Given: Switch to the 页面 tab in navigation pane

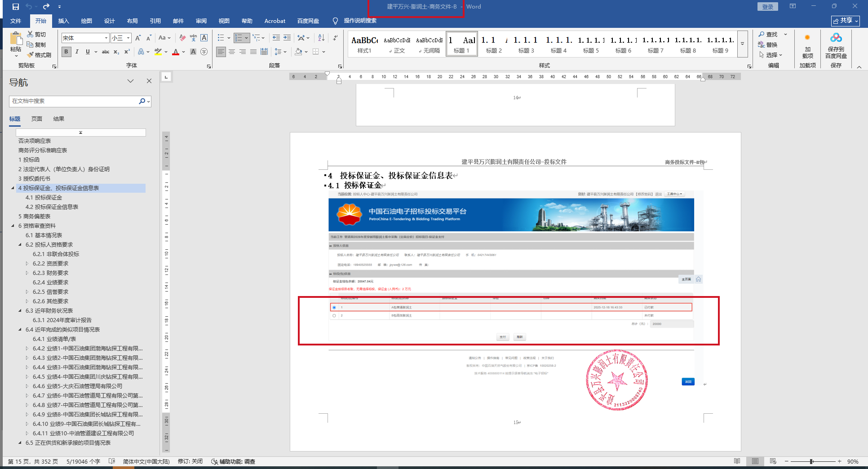Looking at the screenshot, I should point(37,119).
